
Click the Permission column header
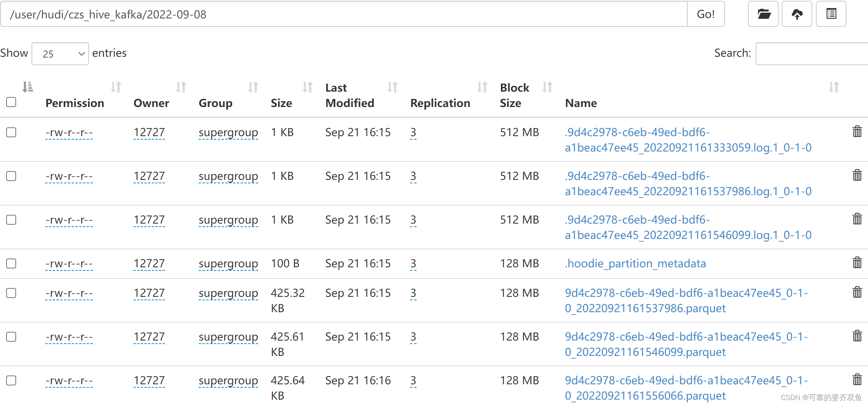pyautogui.click(x=75, y=103)
